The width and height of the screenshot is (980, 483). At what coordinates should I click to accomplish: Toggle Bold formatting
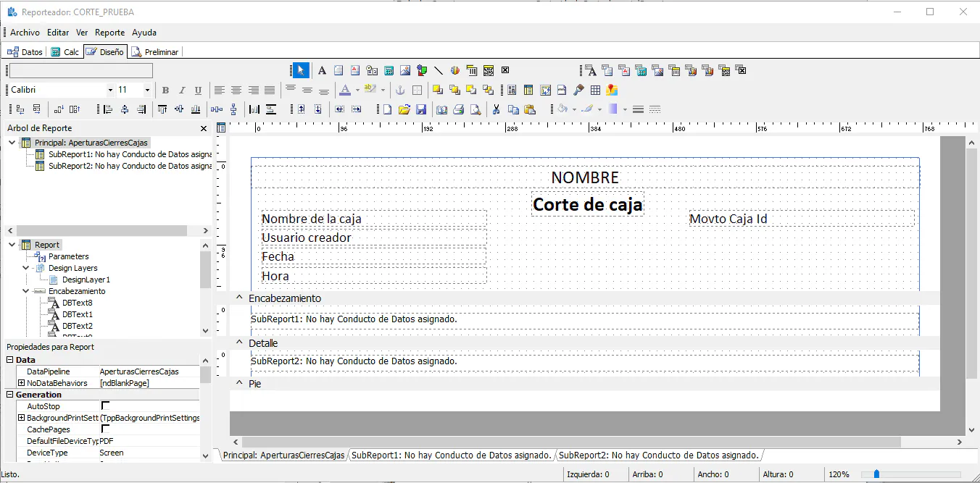coord(165,90)
